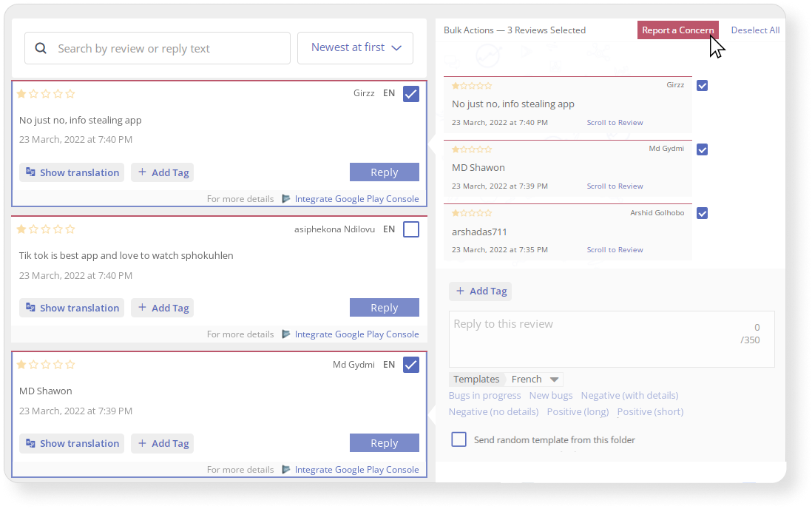Click the translation icon in asiphekona Ndilovu review
This screenshot has width=812, height=509.
tap(30, 307)
